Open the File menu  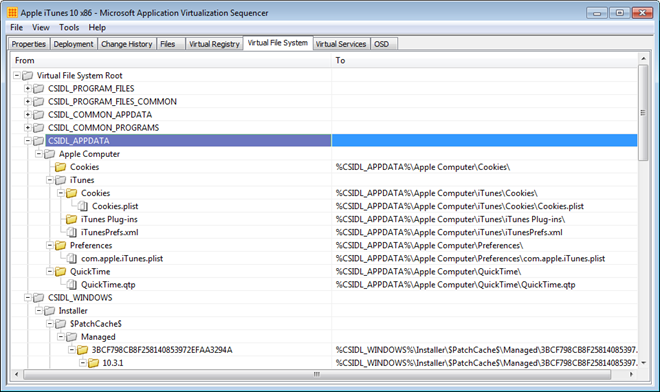tap(16, 27)
